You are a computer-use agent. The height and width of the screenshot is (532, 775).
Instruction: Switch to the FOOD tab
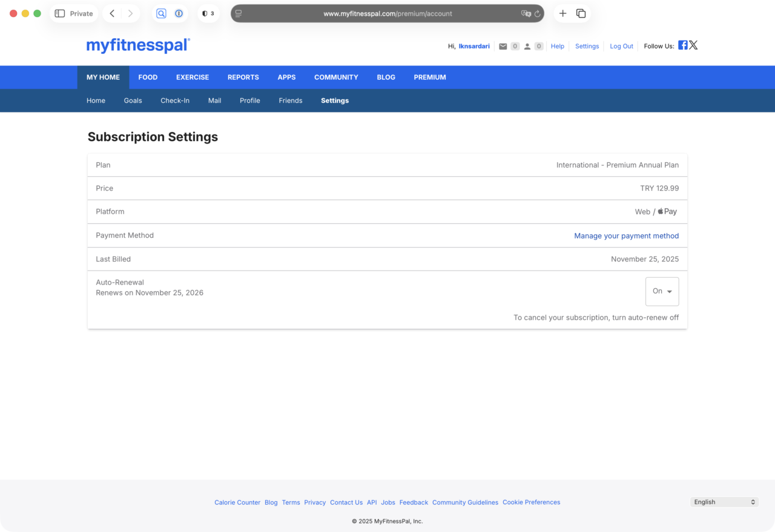coord(148,77)
